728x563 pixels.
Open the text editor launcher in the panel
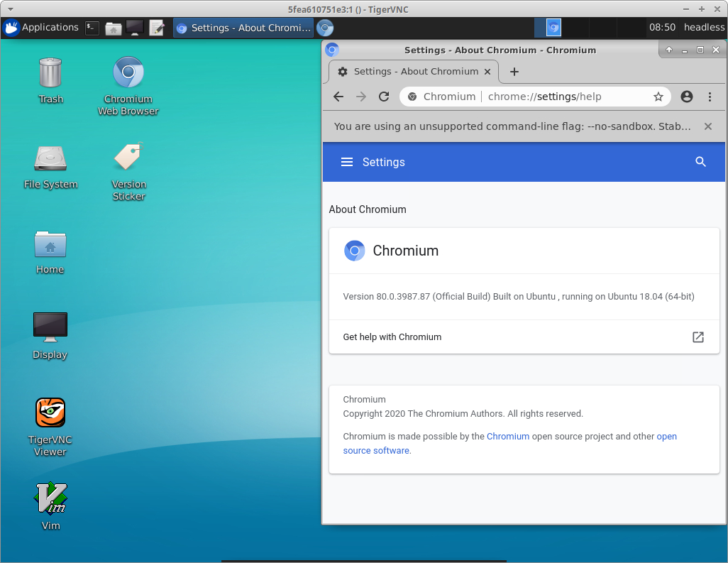coord(157,28)
